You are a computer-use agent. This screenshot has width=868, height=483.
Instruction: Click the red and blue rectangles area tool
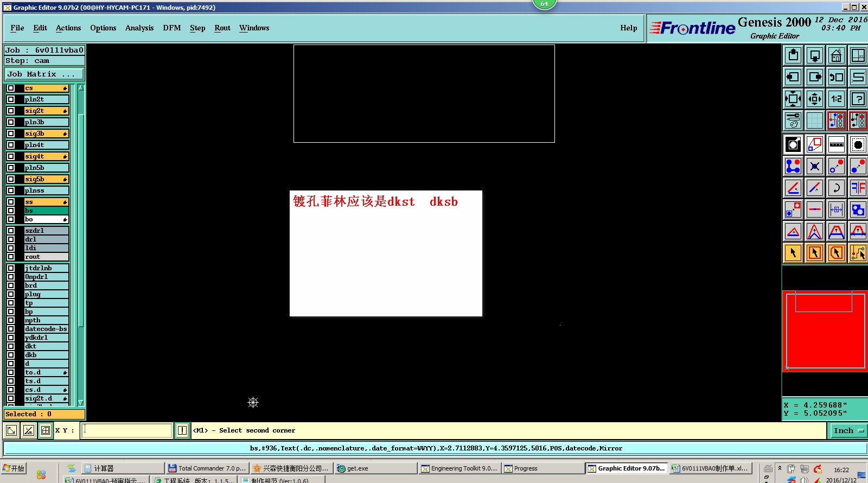tap(815, 144)
